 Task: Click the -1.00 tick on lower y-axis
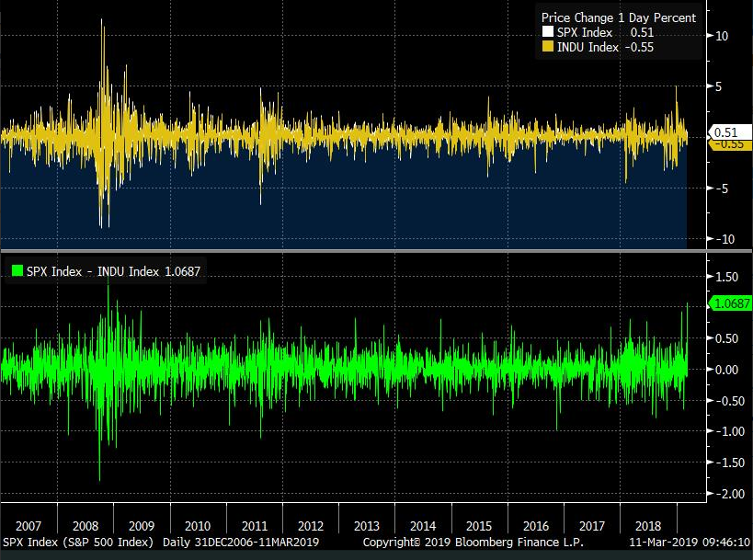[729, 431]
